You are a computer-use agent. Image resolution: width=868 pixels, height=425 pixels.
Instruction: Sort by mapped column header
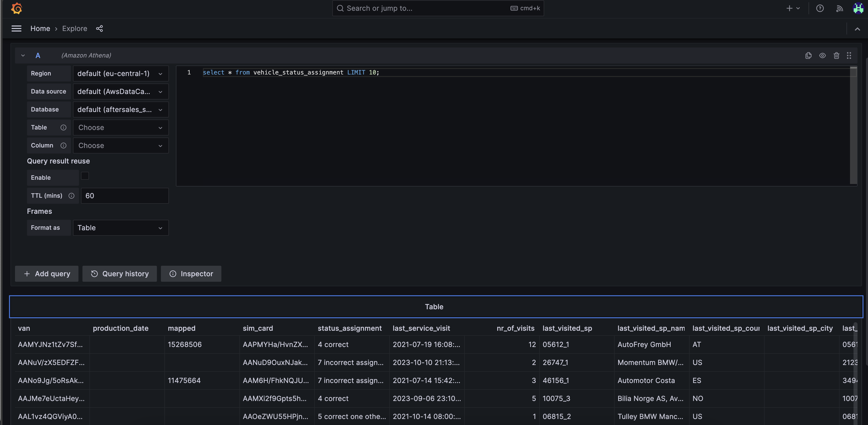182,328
